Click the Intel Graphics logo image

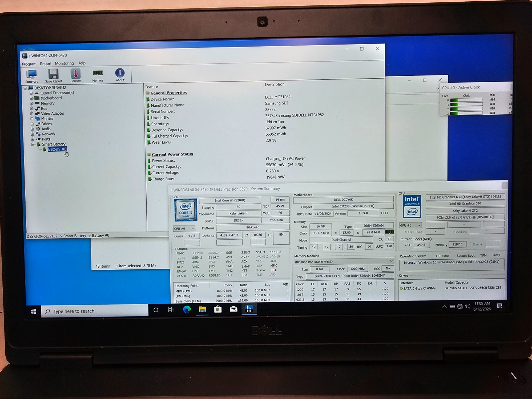(x=412, y=206)
